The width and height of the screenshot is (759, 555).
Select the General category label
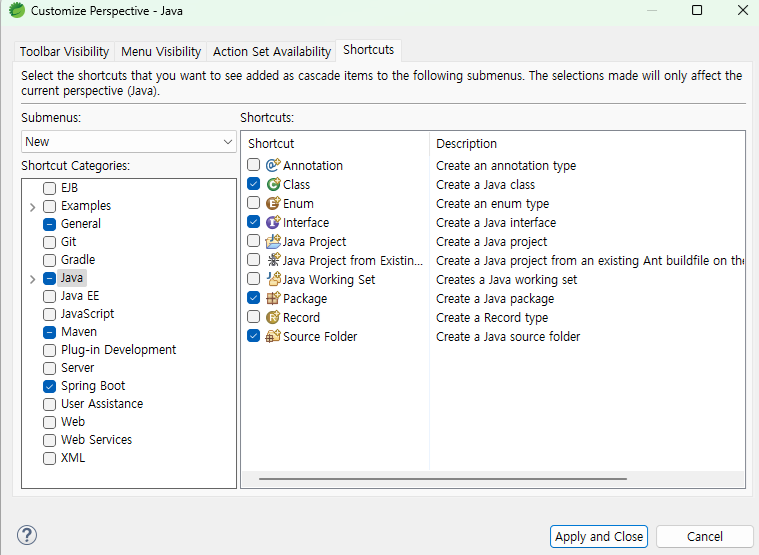point(81,224)
